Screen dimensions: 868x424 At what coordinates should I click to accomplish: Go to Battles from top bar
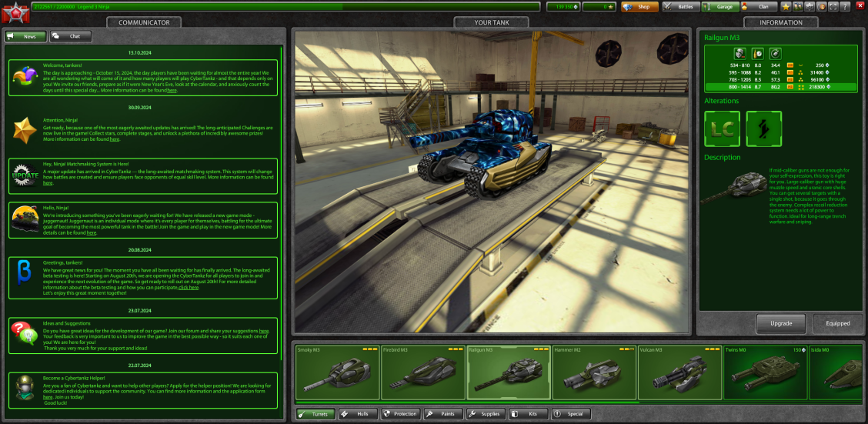coord(679,6)
